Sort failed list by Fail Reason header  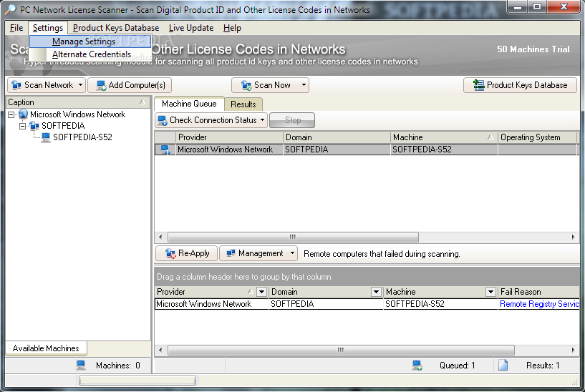point(538,292)
